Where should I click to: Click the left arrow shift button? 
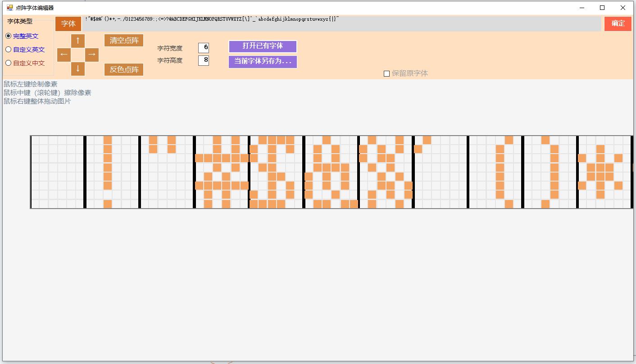point(64,55)
